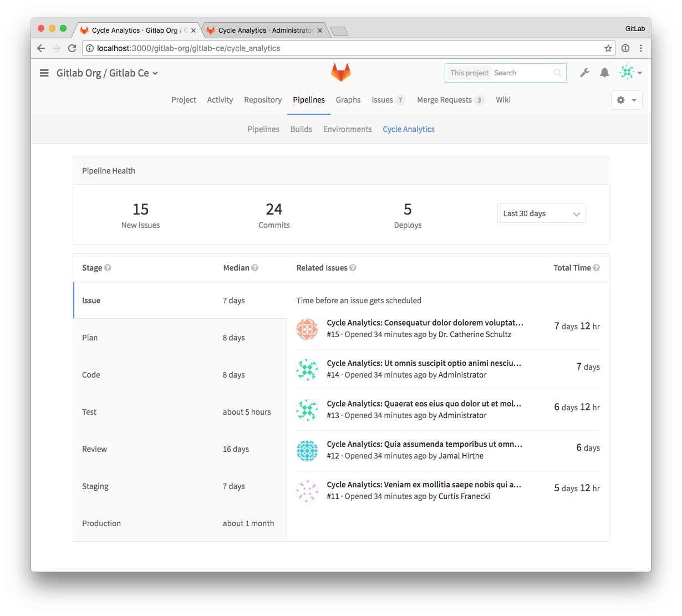Open your user avatar menu
Image resolution: width=682 pixels, height=616 pixels.
coord(629,73)
